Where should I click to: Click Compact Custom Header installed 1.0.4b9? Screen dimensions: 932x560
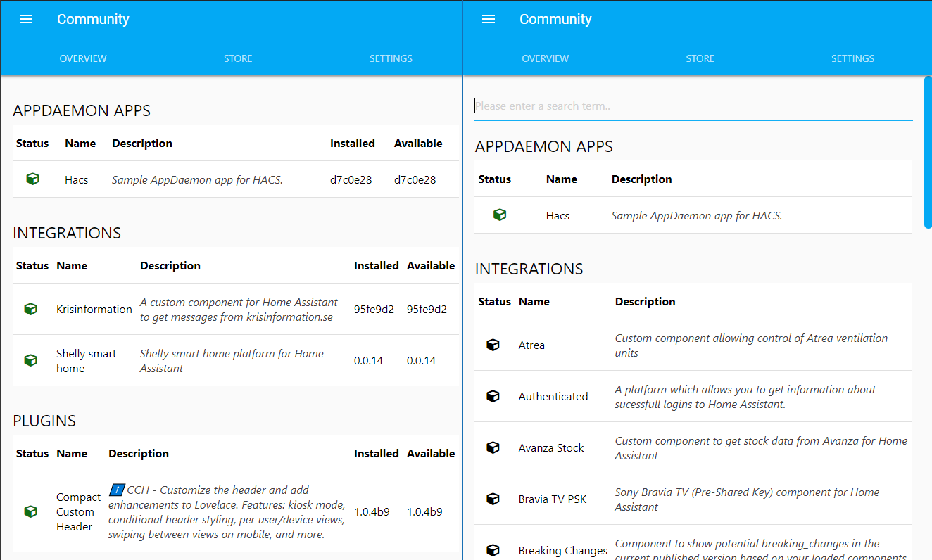tap(372, 511)
